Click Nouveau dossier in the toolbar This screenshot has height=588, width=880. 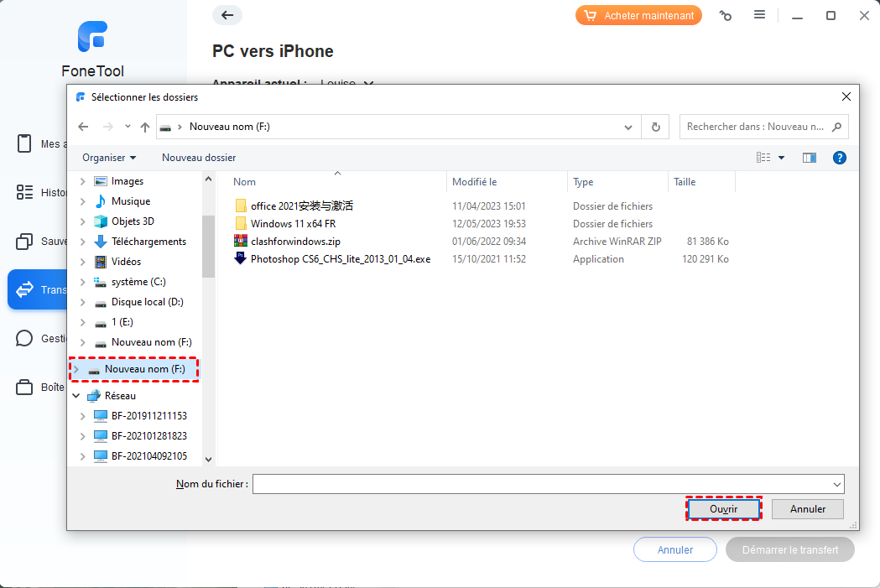(x=199, y=158)
